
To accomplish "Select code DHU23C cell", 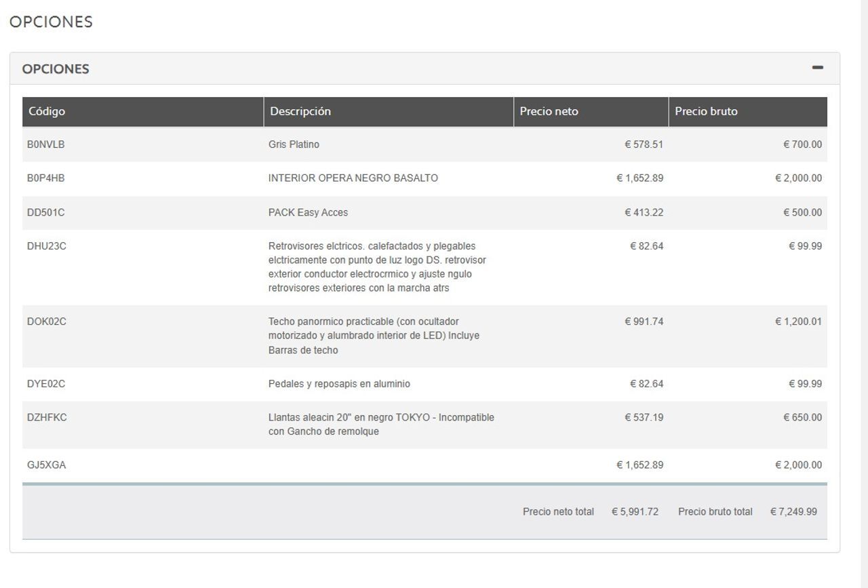I will pyautogui.click(x=47, y=246).
